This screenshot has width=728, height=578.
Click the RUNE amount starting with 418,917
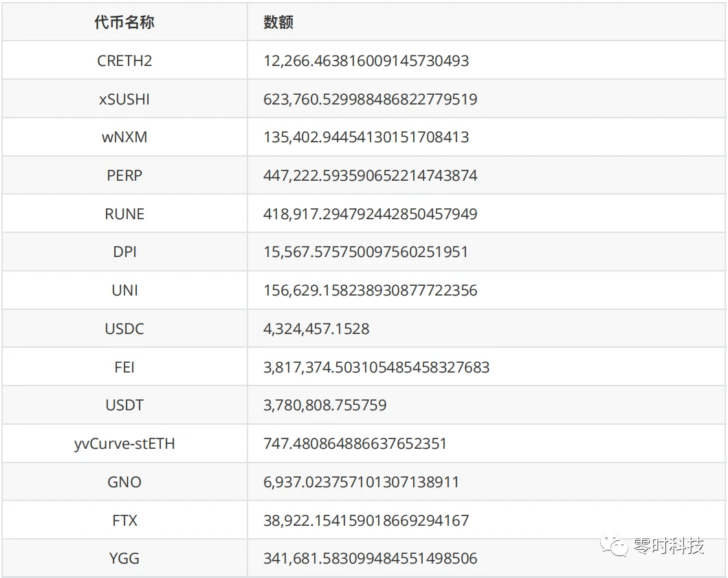tap(370, 214)
